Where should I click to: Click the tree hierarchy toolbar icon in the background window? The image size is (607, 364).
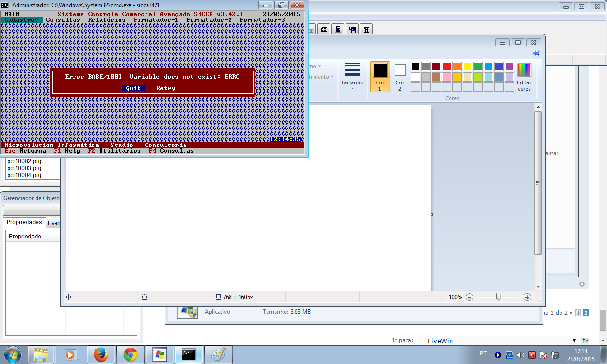coord(352,29)
